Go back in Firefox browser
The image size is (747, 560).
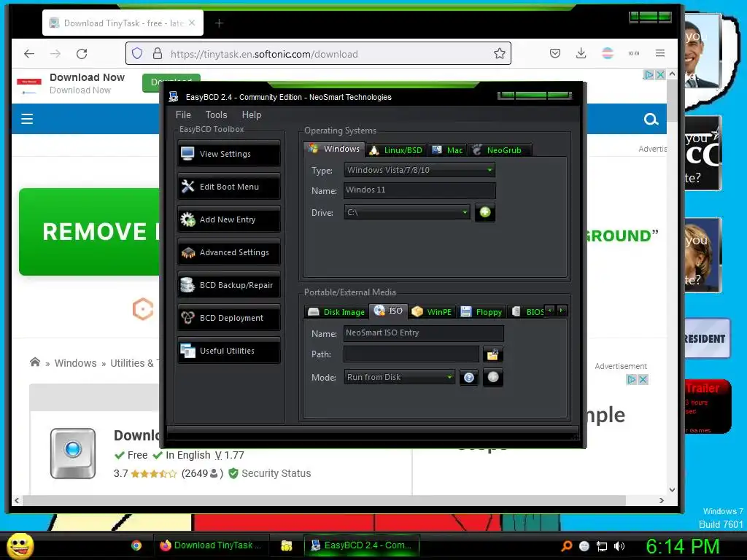29,53
